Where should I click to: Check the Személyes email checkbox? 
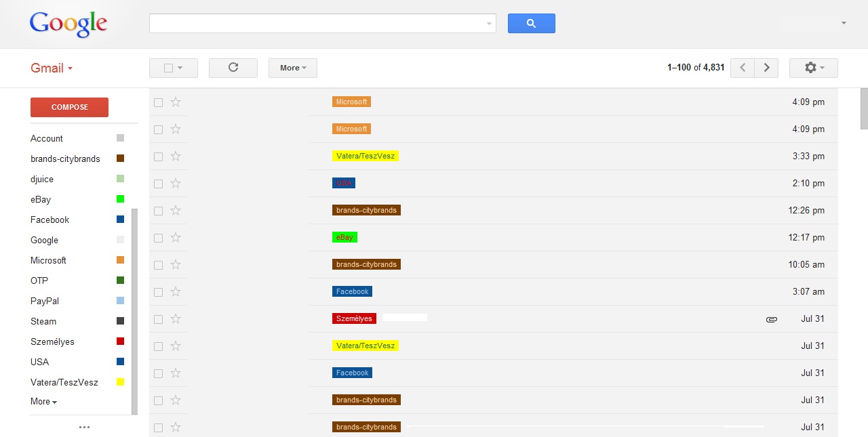click(158, 319)
